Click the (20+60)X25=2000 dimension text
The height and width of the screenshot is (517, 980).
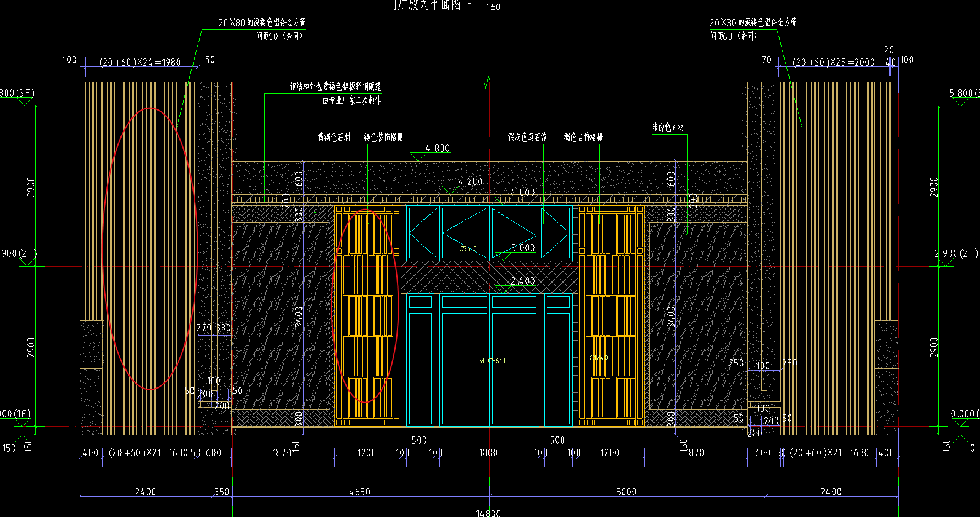tap(834, 62)
